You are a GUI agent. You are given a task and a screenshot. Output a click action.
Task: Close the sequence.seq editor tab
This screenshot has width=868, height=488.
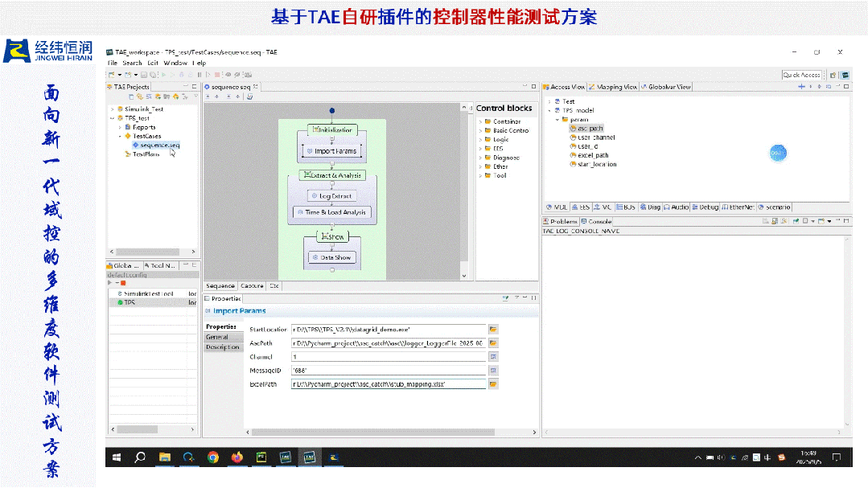(255, 86)
